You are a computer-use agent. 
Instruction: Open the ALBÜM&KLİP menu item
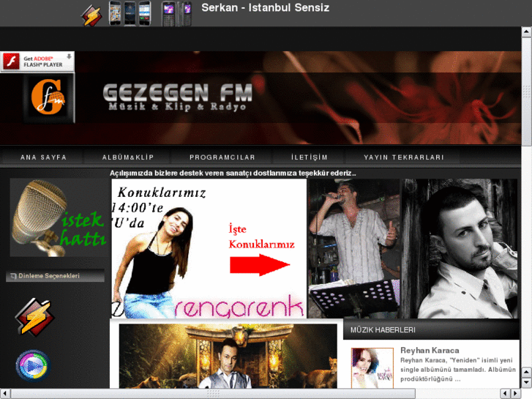(128, 157)
